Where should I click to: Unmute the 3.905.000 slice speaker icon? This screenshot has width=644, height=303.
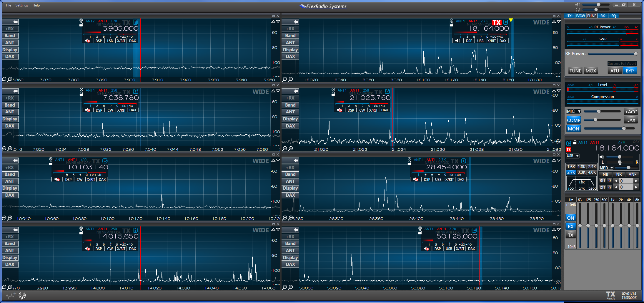coord(87,41)
